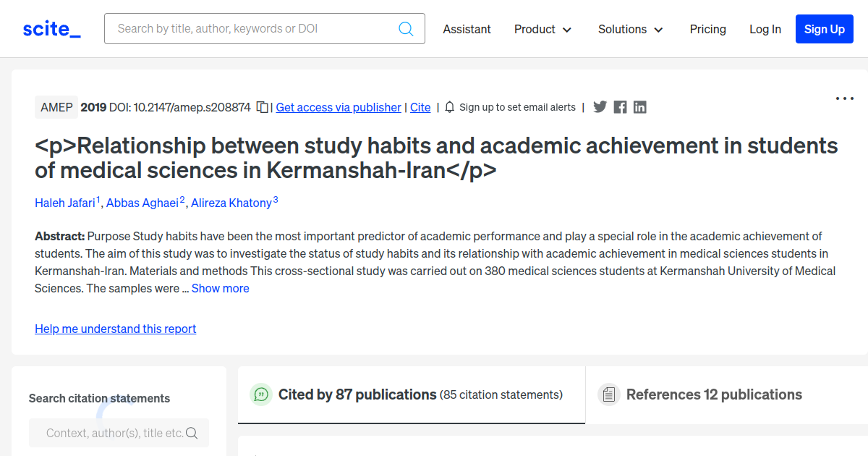Share on Twitter via bird icon
The width and height of the screenshot is (868, 456).
(x=600, y=107)
